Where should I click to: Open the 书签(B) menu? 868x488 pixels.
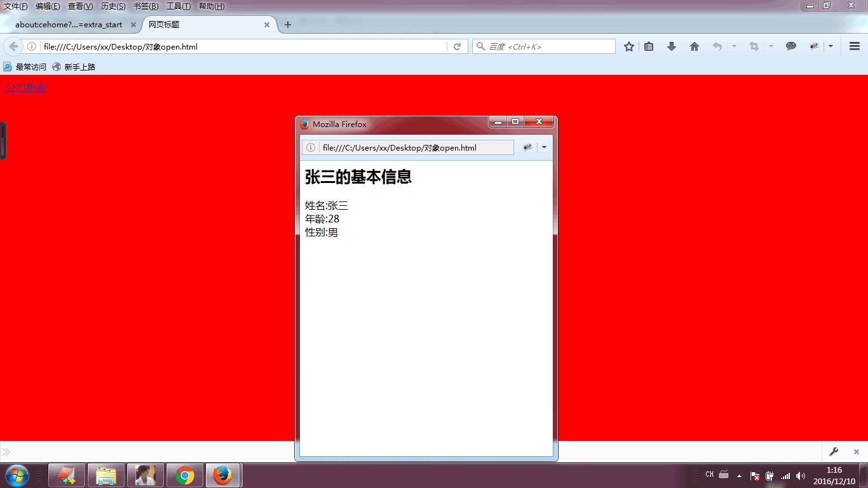coord(146,6)
